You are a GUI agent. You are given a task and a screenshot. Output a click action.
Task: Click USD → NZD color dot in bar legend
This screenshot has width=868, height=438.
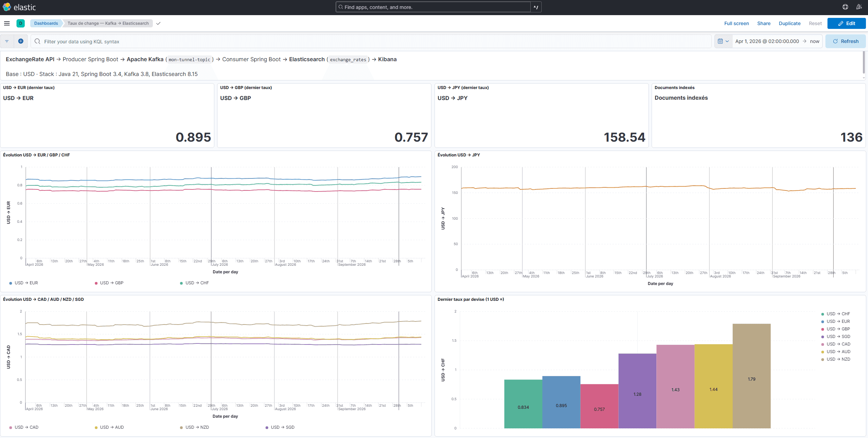822,360
